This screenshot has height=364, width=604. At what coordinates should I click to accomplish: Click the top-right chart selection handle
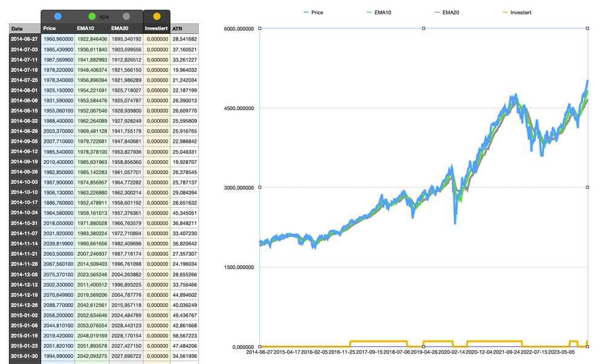point(588,28)
